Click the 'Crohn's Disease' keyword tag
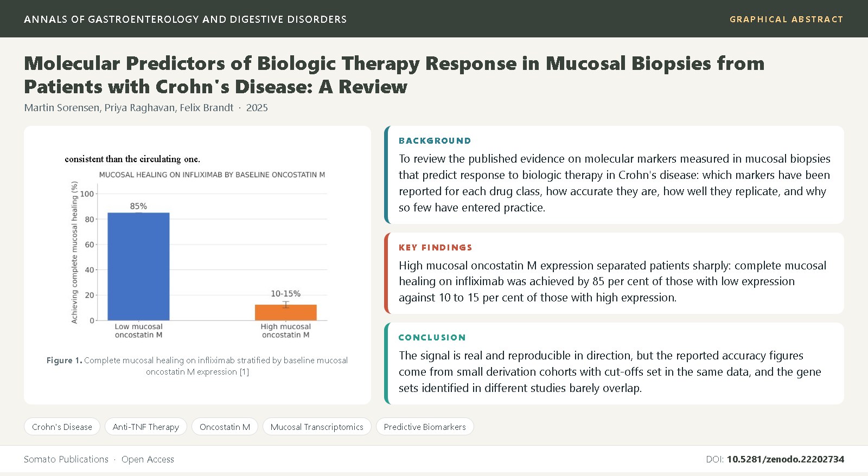 point(62,427)
